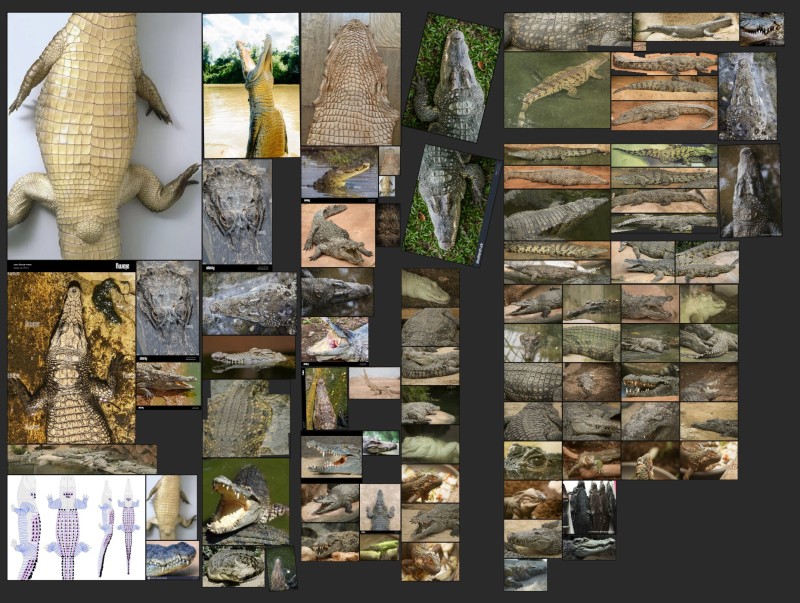Select the hanging black crocodile skins image
This screenshot has width=800, height=603.
pos(589,508)
